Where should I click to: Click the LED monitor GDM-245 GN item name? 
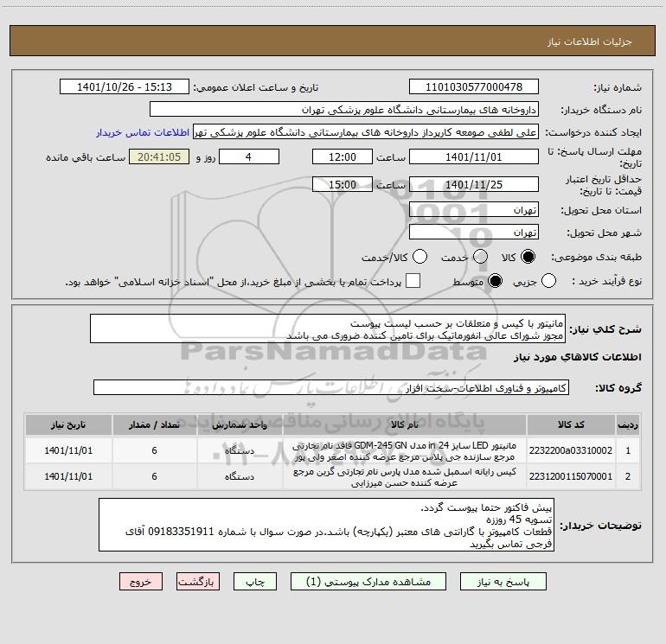tap(405, 451)
